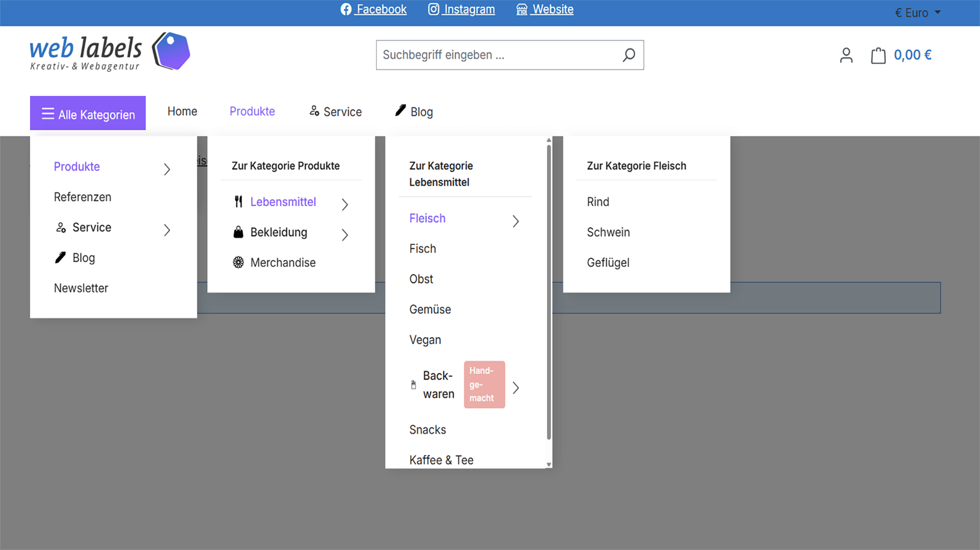
Task: Open the shopping cart bag icon
Action: pyautogui.click(x=878, y=55)
